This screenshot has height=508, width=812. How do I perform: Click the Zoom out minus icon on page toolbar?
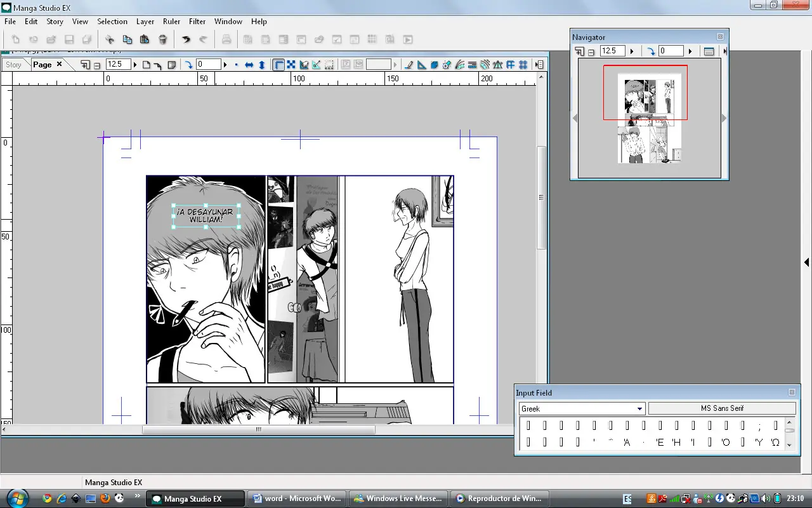(x=96, y=65)
